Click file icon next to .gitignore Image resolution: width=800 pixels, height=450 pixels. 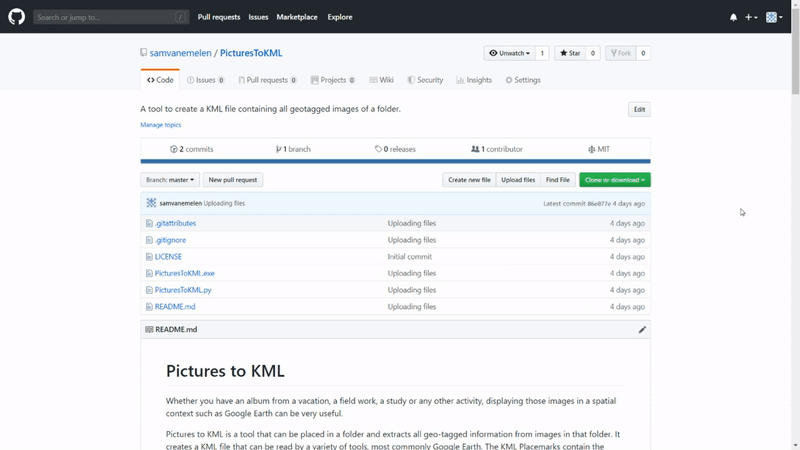point(149,240)
